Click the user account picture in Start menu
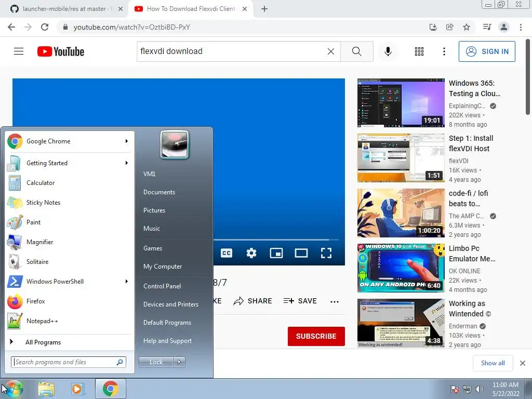The width and height of the screenshot is (532, 399). [175, 144]
